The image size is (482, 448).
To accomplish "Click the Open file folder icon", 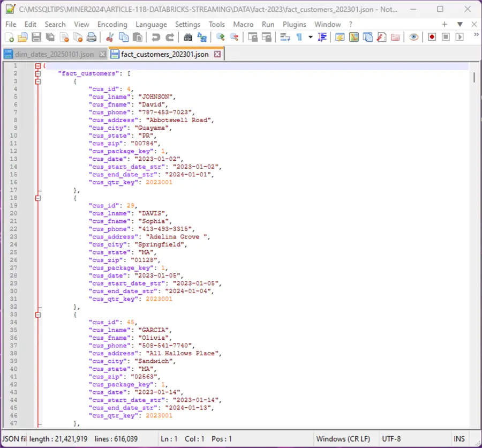I will pyautogui.click(x=22, y=37).
